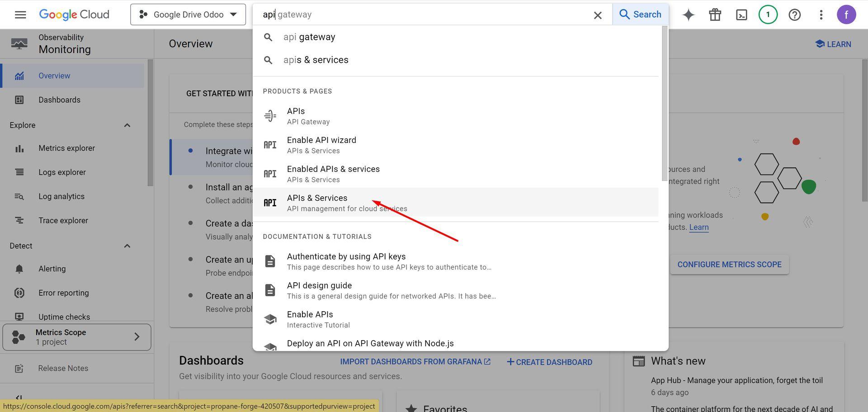Open Log analytics
Viewport: 868px width, 412px height.
[x=73, y=196]
